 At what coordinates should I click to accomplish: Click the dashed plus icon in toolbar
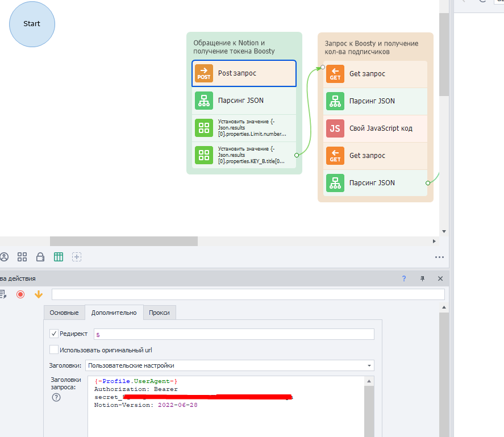click(77, 257)
